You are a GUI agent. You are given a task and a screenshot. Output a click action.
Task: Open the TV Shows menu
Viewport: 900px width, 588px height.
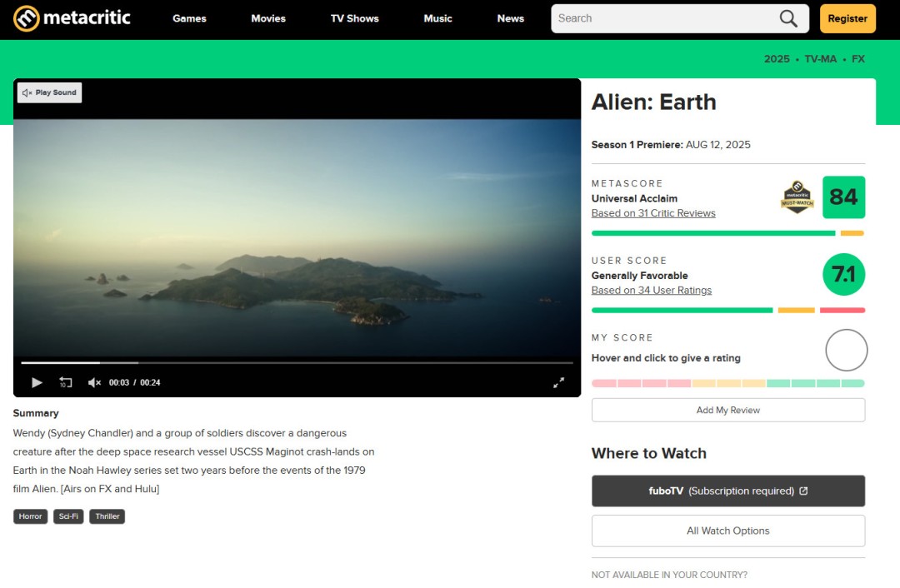[x=355, y=18]
